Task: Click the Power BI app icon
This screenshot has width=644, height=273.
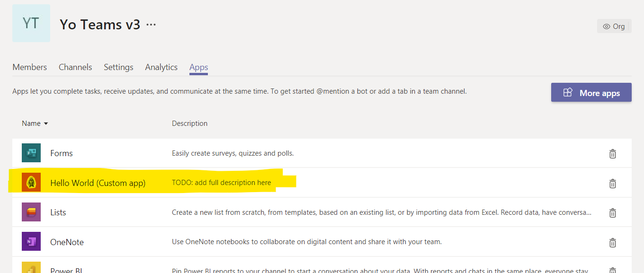Action: 31,267
